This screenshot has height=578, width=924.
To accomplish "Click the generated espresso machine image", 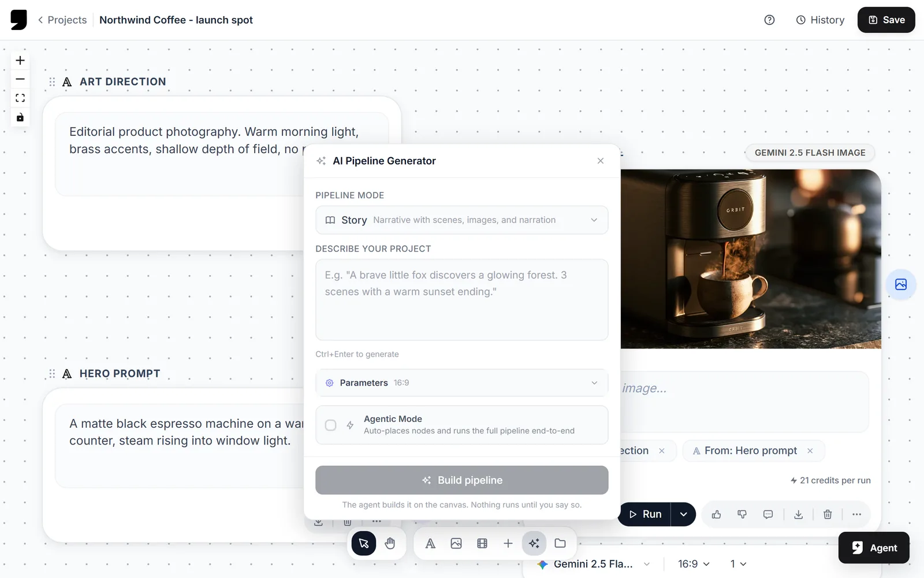I will pyautogui.click(x=751, y=259).
